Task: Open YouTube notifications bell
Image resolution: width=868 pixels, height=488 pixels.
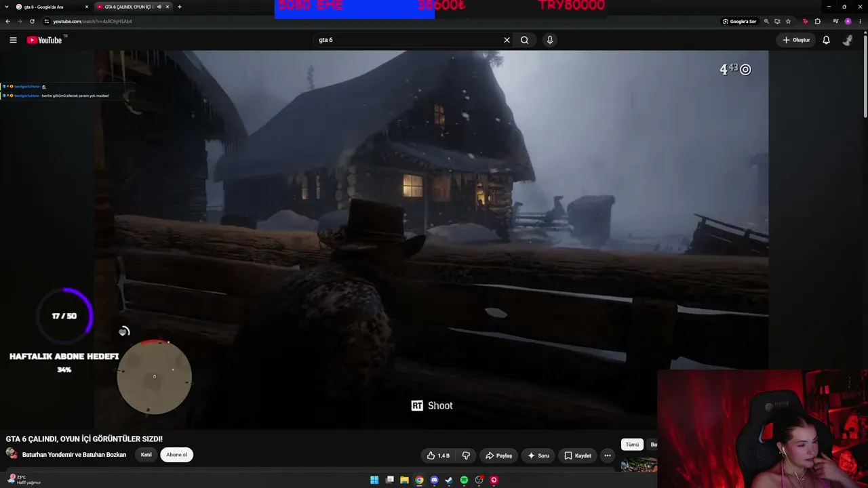Action: (x=826, y=40)
